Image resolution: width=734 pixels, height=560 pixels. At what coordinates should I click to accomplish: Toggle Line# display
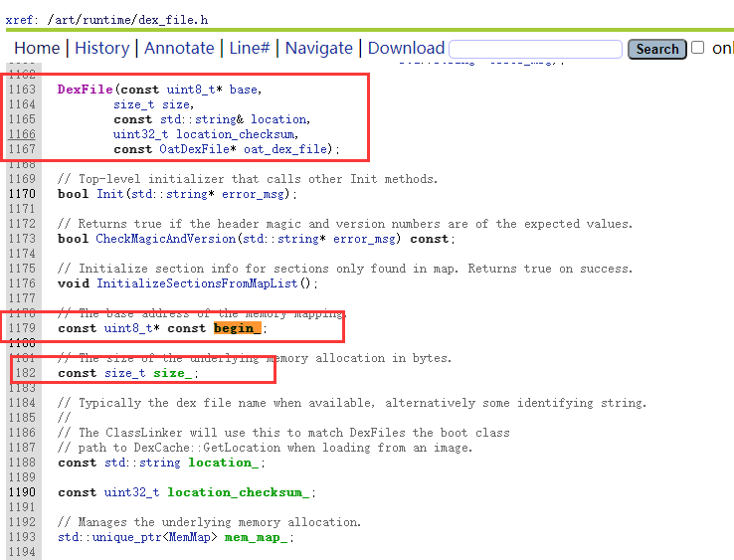coord(250,48)
